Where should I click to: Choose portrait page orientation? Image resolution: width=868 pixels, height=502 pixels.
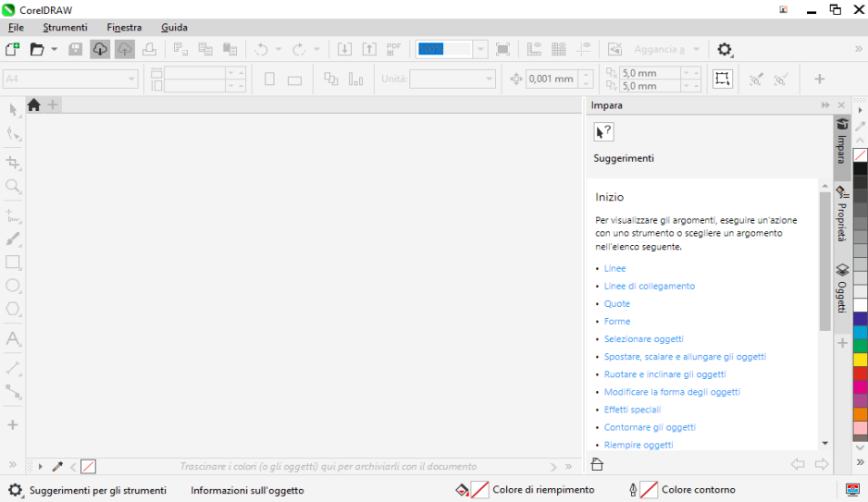(x=269, y=80)
